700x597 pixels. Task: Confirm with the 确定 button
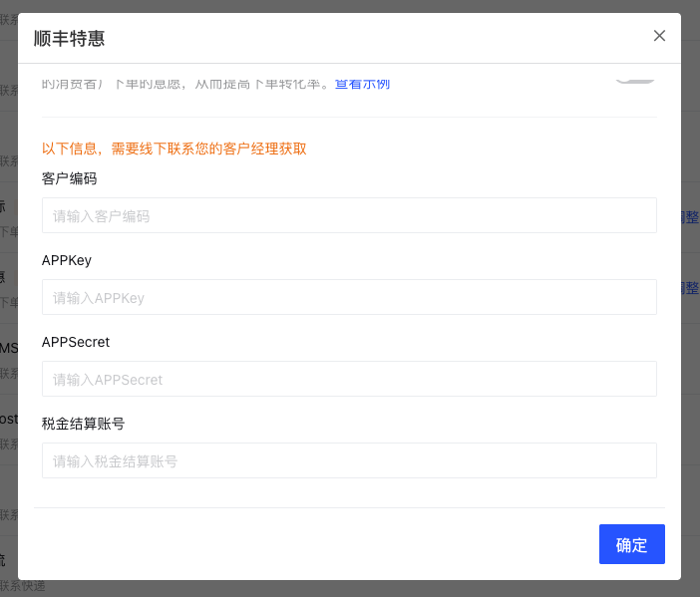632,544
